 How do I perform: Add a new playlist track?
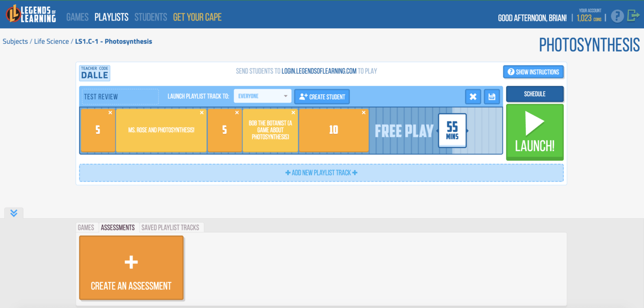(321, 173)
